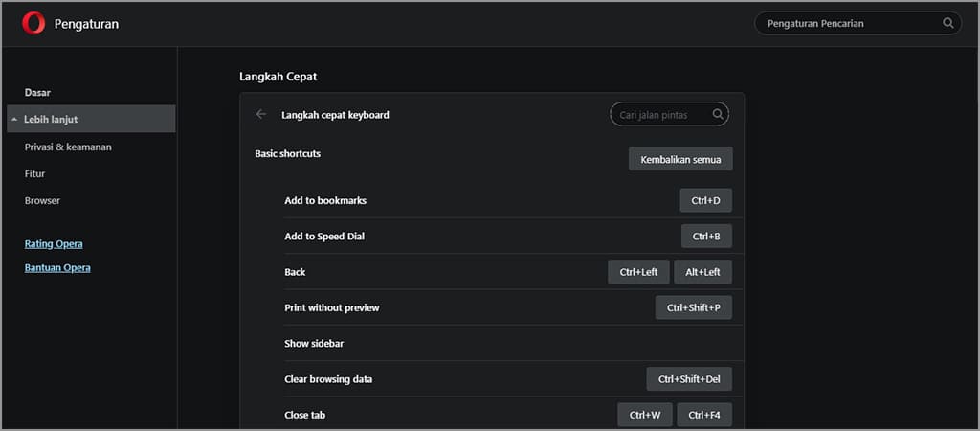The image size is (980, 431).
Task: Open the Bantuan Opera link
Action: [57, 268]
